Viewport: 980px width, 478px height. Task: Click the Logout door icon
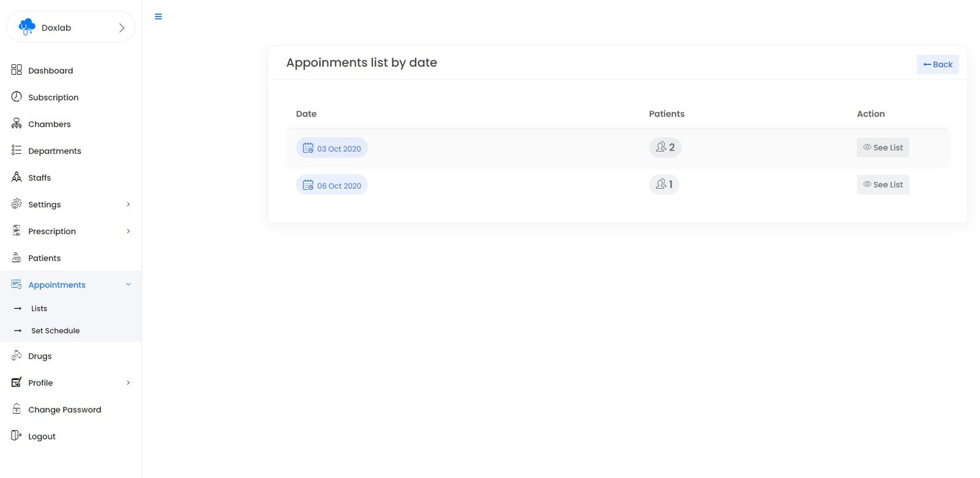(x=17, y=436)
